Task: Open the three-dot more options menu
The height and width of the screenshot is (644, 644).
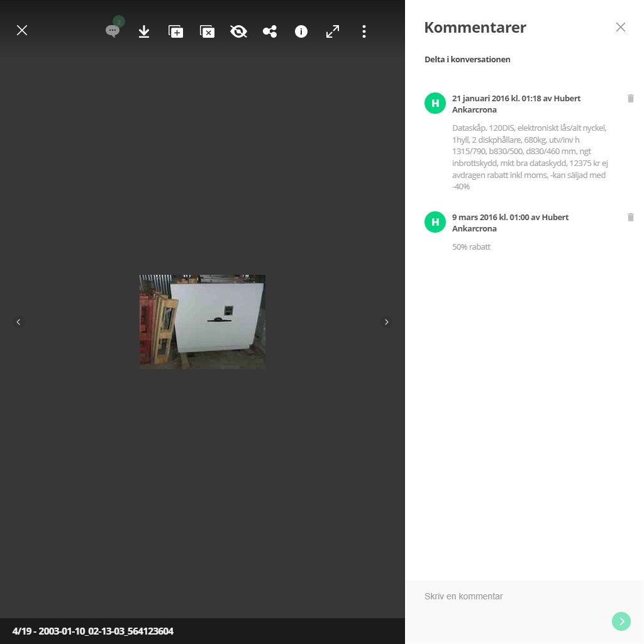Action: point(364,31)
